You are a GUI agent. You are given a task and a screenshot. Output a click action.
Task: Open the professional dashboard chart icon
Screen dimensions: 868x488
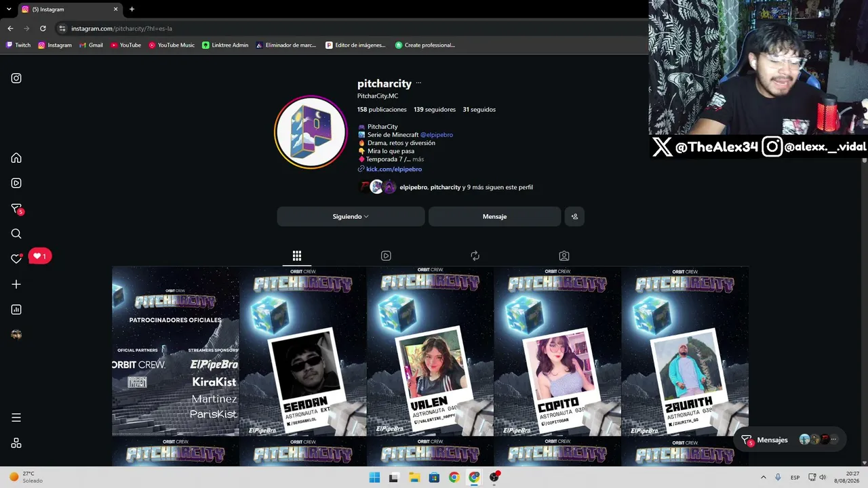[x=16, y=310]
